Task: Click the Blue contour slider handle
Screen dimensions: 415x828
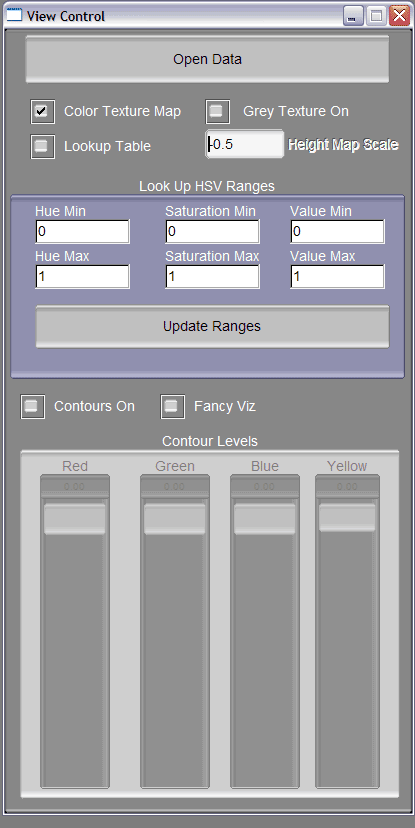Action: (265, 520)
